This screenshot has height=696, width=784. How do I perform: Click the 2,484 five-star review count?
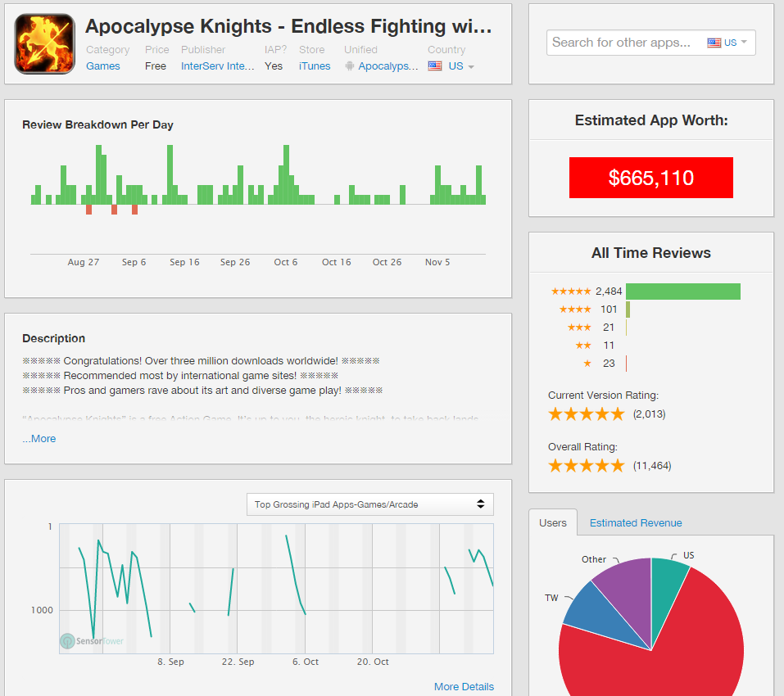[609, 292]
